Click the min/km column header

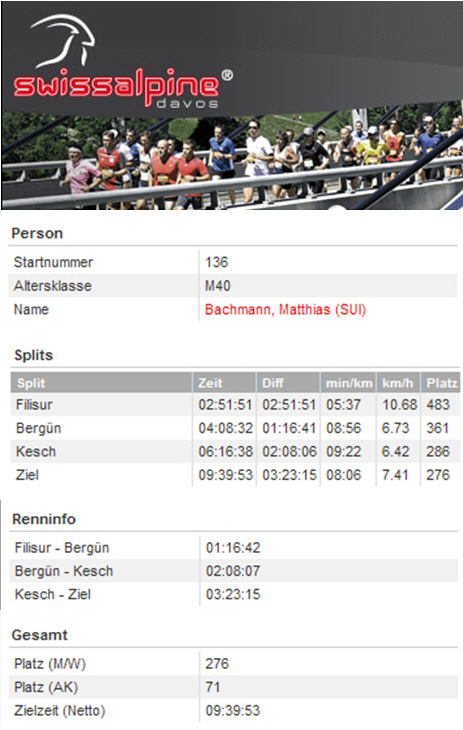[x=348, y=383]
